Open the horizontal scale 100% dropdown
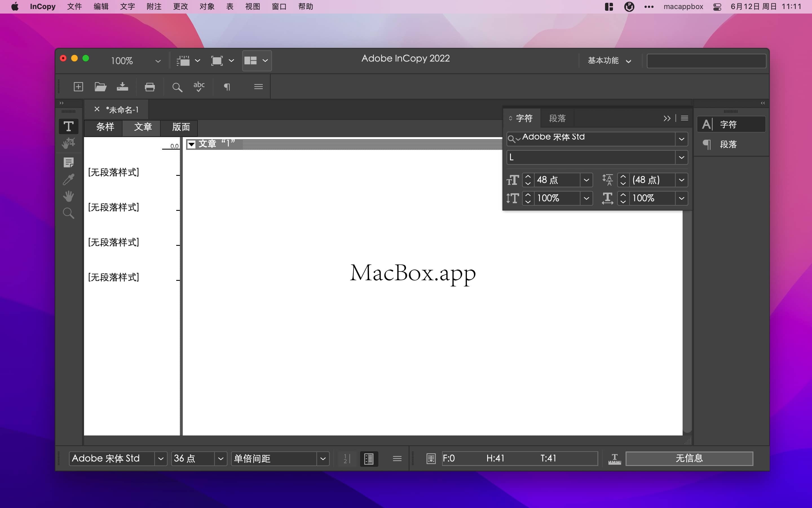The height and width of the screenshot is (508, 812). tap(681, 198)
